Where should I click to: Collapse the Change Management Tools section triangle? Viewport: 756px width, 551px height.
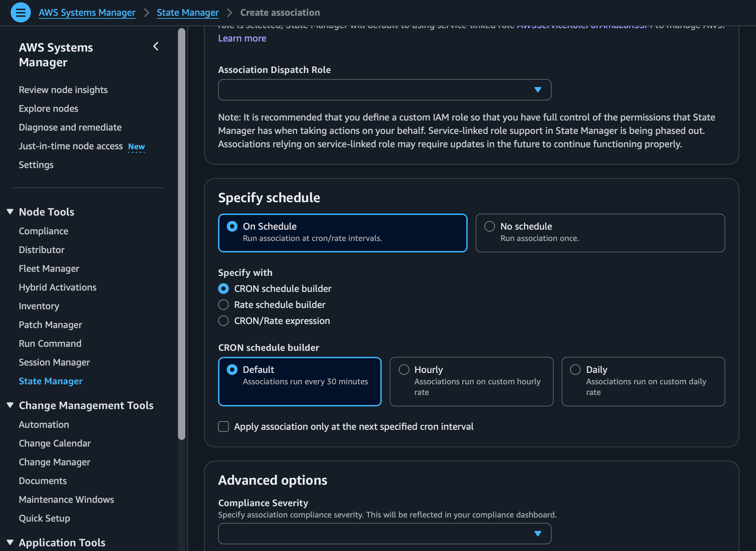(10, 405)
